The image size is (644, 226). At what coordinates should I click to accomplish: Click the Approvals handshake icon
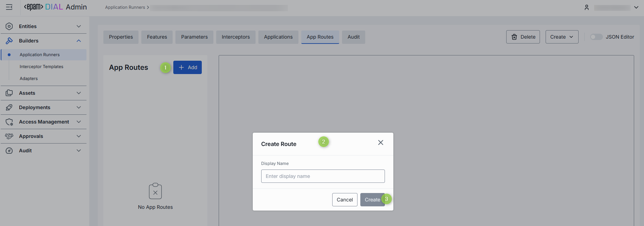9,136
